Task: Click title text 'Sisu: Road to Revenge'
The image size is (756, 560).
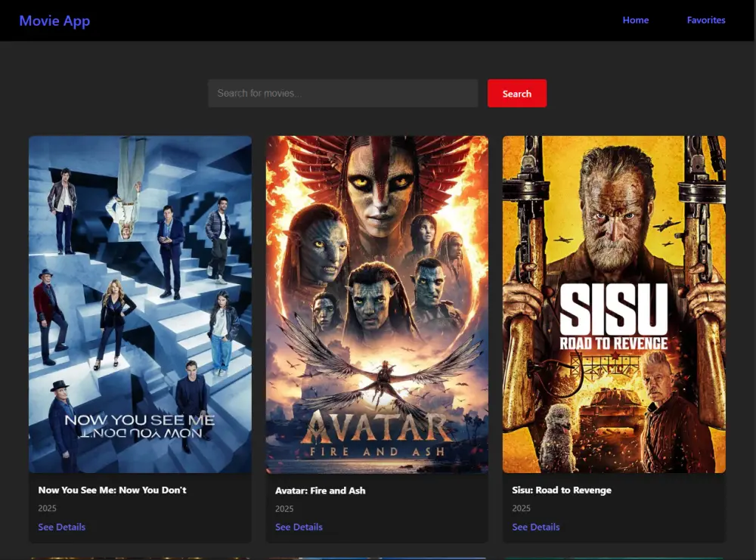Action: (x=562, y=490)
